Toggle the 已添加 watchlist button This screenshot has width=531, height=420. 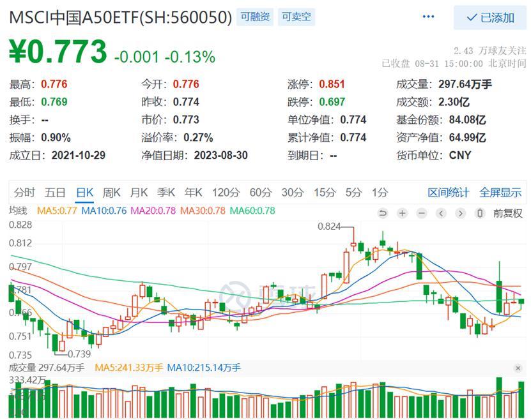tap(490, 17)
